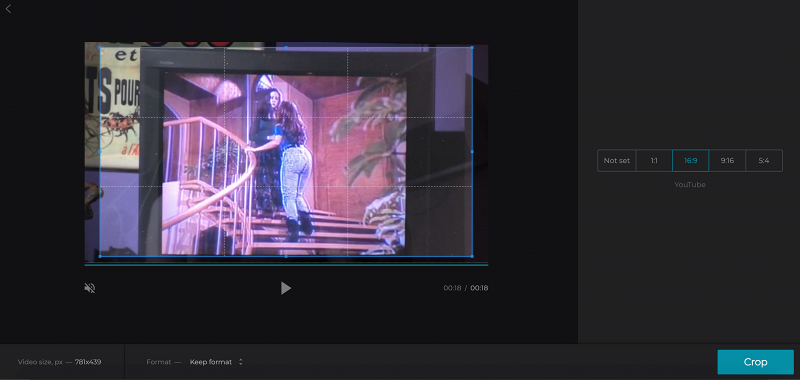Select the Not set aspect ratio
The image size is (800, 380).
[x=617, y=161]
